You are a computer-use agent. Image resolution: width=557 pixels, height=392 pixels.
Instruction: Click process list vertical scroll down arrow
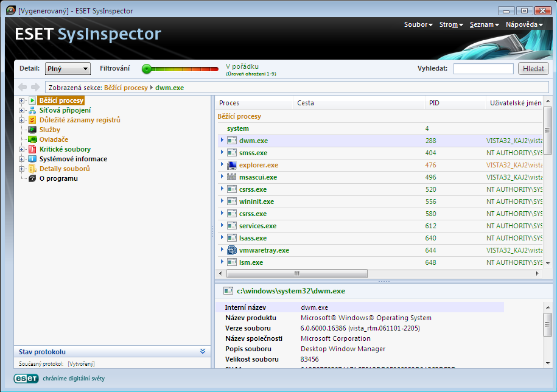[547, 263]
